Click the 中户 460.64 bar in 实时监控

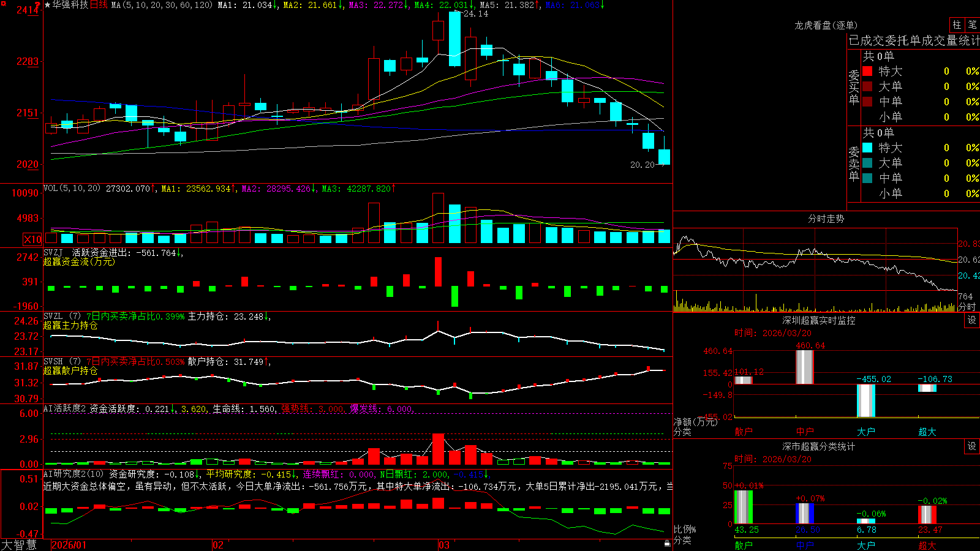(x=805, y=367)
